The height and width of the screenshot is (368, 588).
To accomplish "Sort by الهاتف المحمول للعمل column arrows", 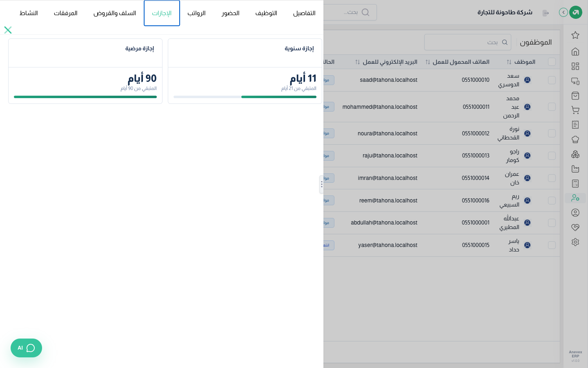I will point(428,62).
